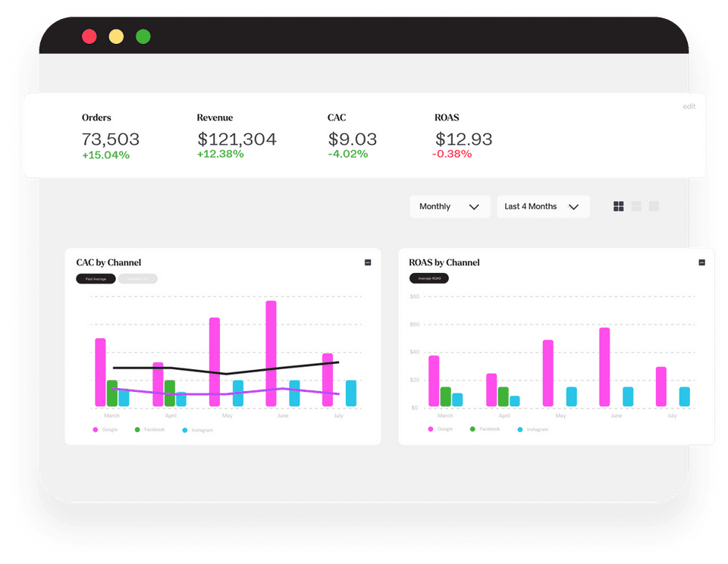Collapse the CAC by Channel chart card

click(368, 263)
